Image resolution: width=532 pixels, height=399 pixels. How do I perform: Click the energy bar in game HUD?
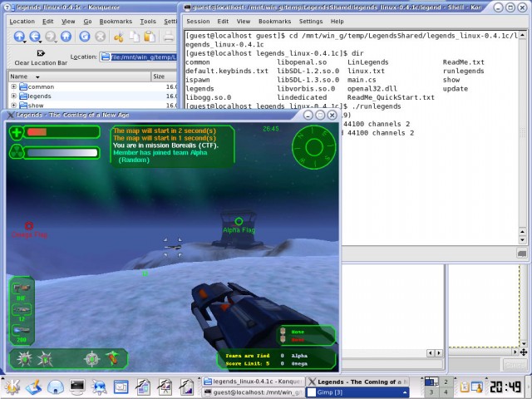62,153
